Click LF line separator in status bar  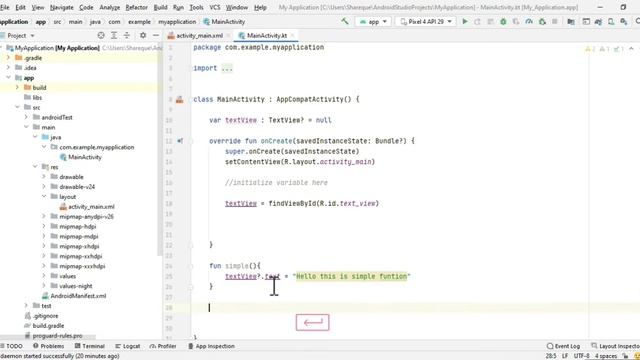tap(565, 356)
